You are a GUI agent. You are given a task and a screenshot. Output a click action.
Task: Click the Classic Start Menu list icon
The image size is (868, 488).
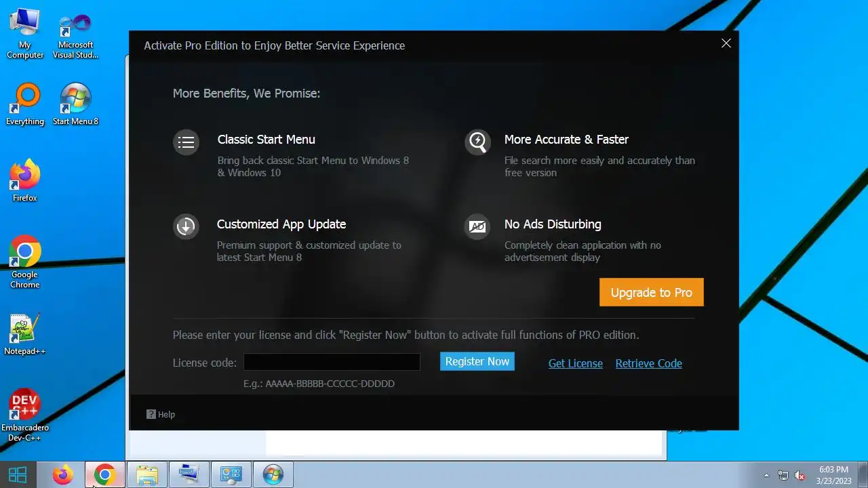[x=186, y=142]
